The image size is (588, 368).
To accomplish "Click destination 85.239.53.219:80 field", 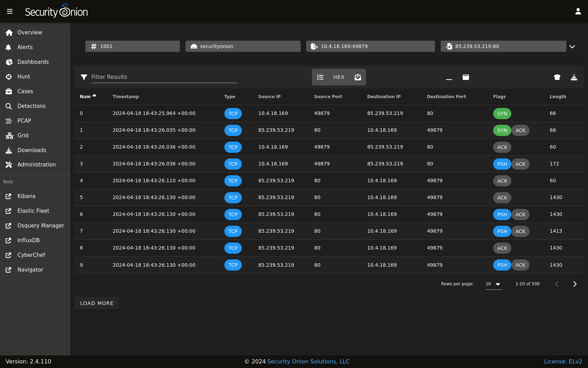I will (x=503, y=46).
